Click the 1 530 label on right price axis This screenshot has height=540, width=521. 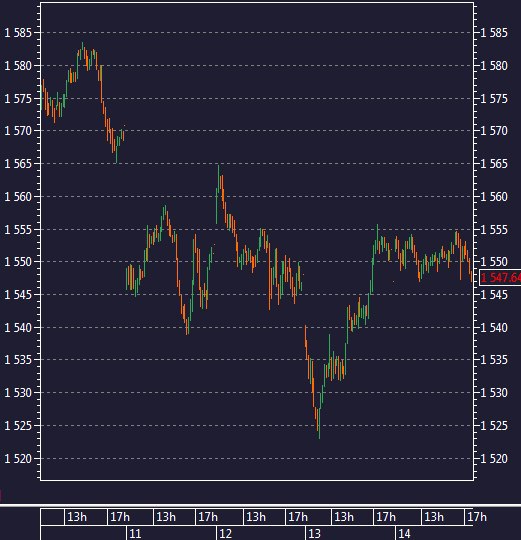pos(494,393)
